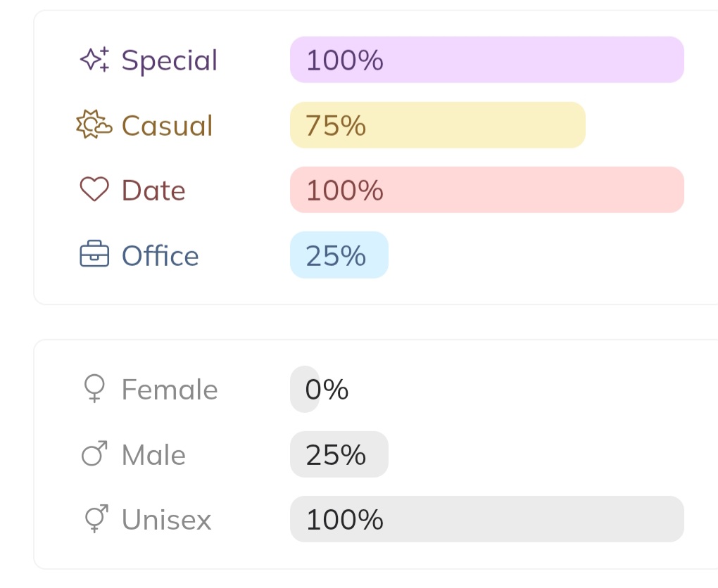Click the Male gender label
This screenshot has width=718, height=588.
(153, 455)
